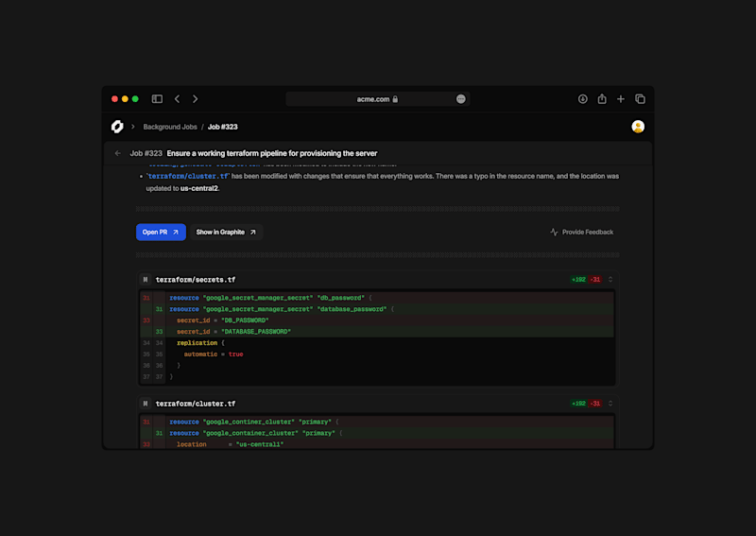756x536 pixels.
Task: Open the terraform/cluster.tf link in summary
Action: coord(188,176)
